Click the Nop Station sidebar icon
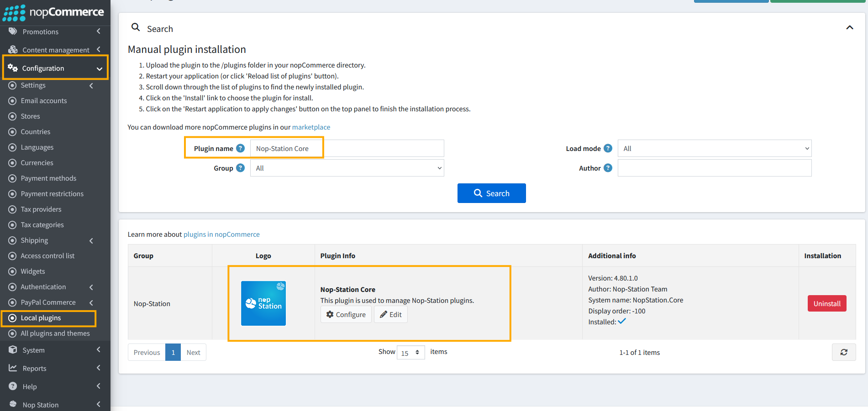This screenshot has height=411, width=868. [13, 404]
